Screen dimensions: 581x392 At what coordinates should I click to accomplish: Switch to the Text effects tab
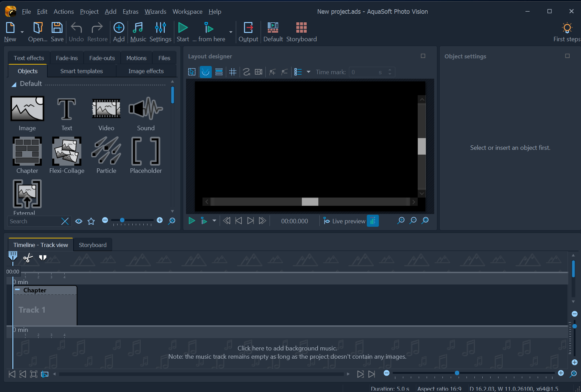[x=29, y=58]
